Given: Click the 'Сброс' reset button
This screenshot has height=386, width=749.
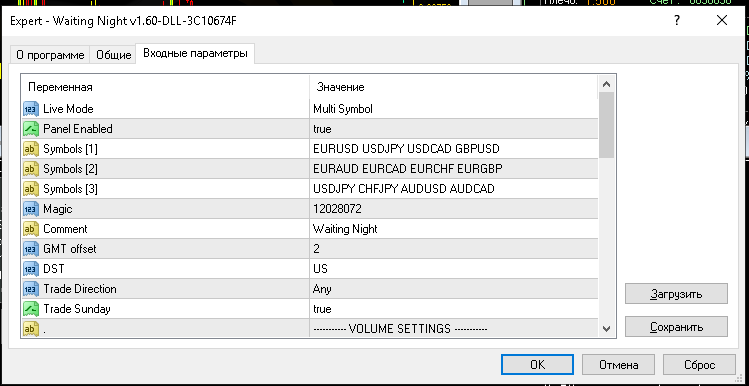Looking at the screenshot, I should [x=700, y=365].
